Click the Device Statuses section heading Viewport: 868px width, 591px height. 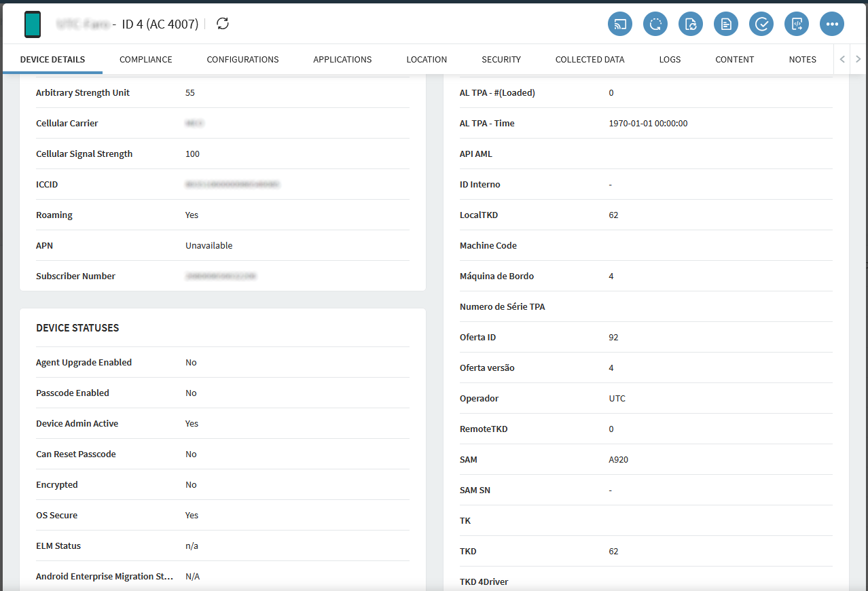pos(77,328)
